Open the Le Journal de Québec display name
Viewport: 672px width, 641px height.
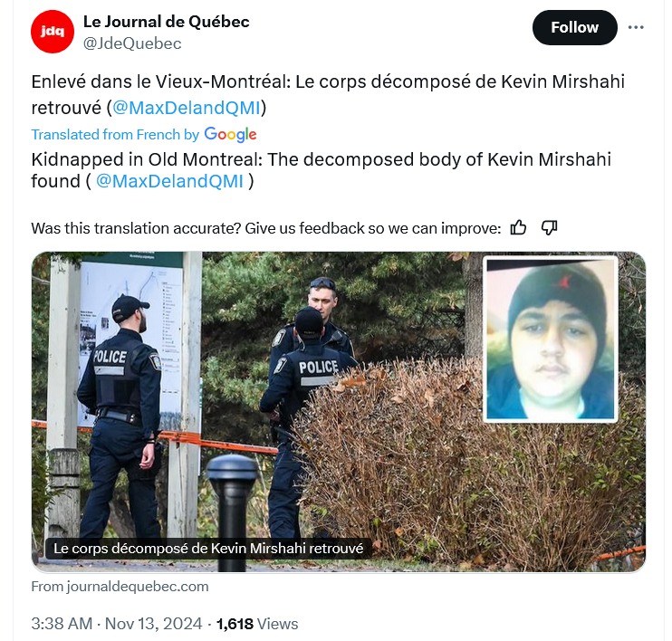(x=167, y=22)
